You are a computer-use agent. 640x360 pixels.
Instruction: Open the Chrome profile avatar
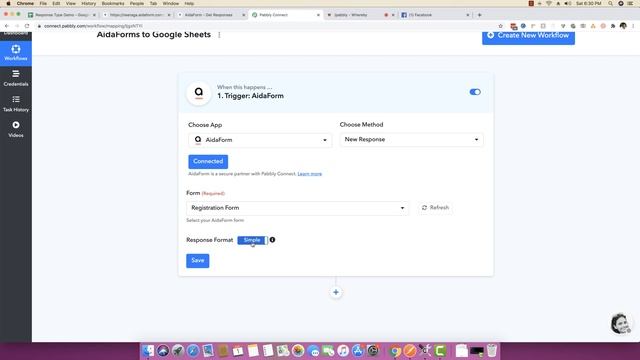tap(623, 26)
